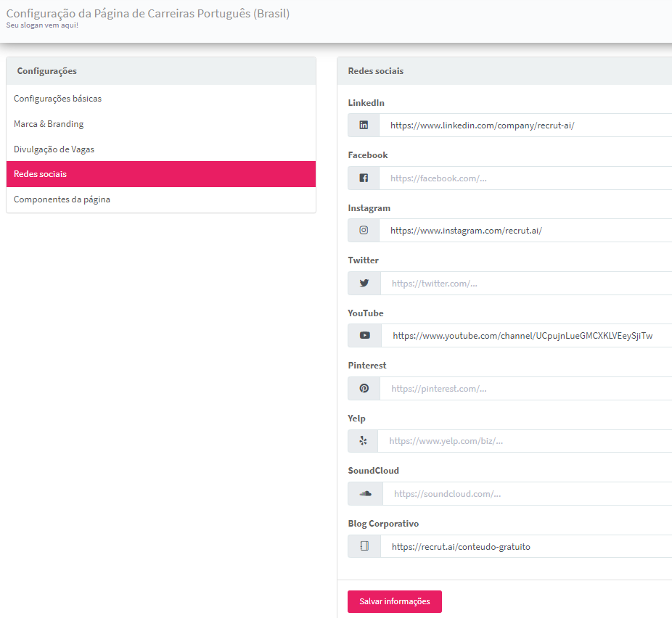This screenshot has width=672, height=618.
Task: Edit the Instagram URL field
Action: (525, 231)
